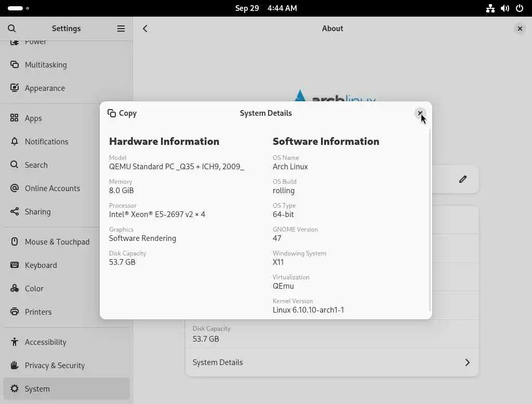
Task: Select Printers panel
Action: pos(66,312)
